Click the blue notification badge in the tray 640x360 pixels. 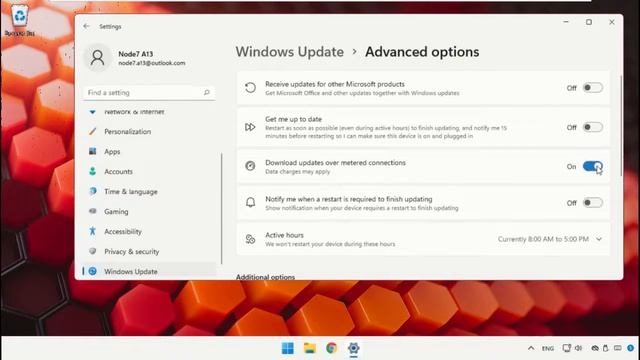point(630,348)
